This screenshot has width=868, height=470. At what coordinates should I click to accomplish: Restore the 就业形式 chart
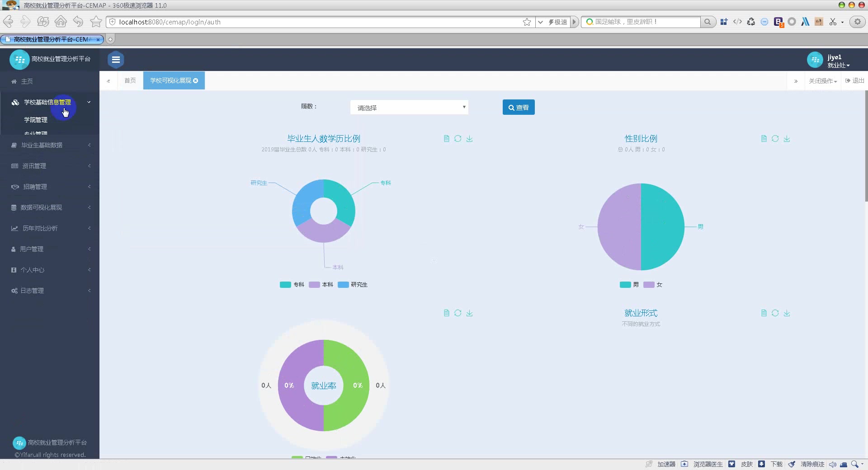(x=775, y=313)
